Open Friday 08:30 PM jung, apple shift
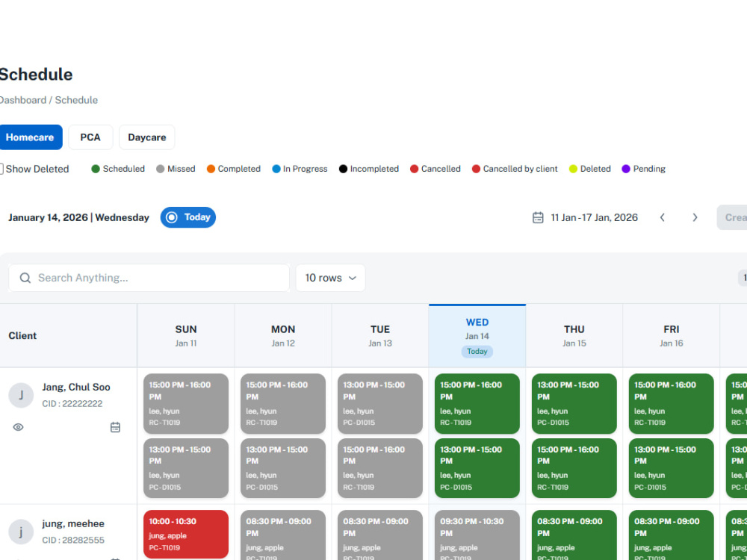This screenshot has width=747, height=560. click(x=672, y=535)
